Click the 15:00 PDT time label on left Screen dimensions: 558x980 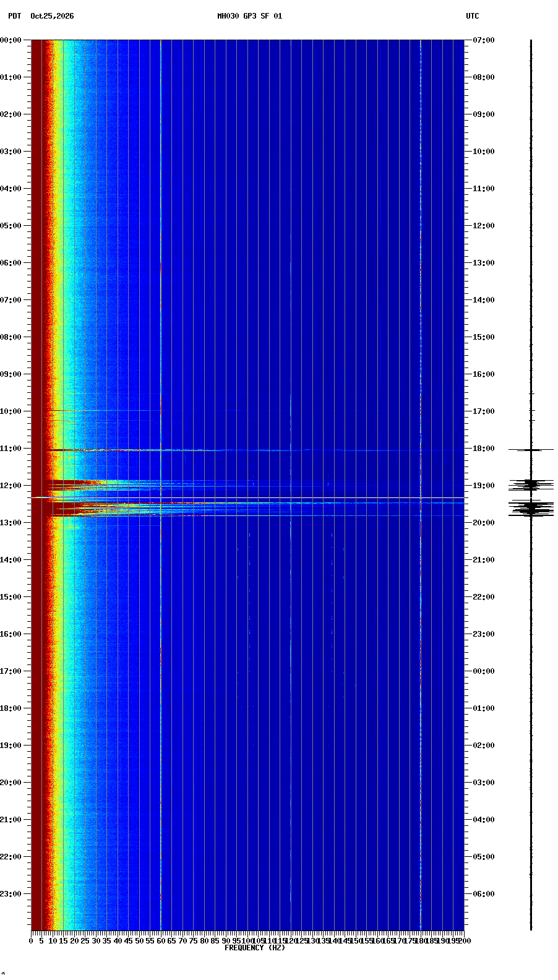pyautogui.click(x=11, y=597)
